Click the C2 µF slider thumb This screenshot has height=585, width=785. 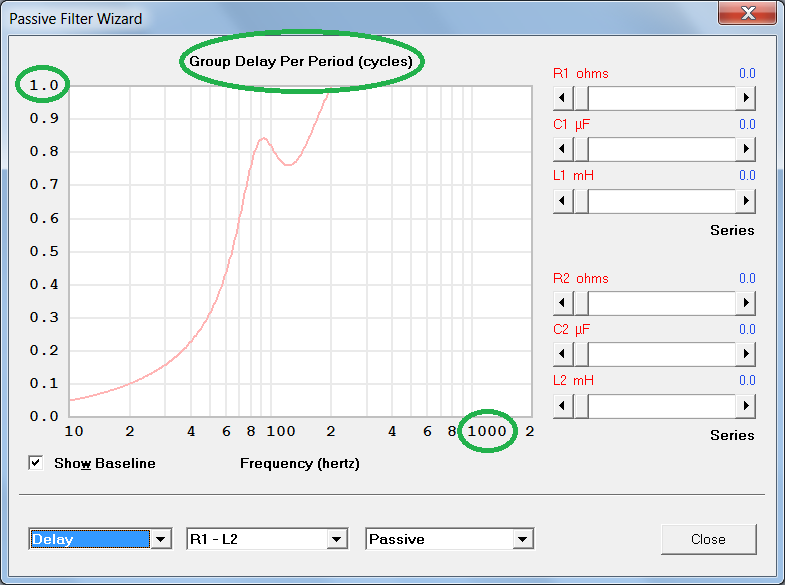pyautogui.click(x=581, y=354)
